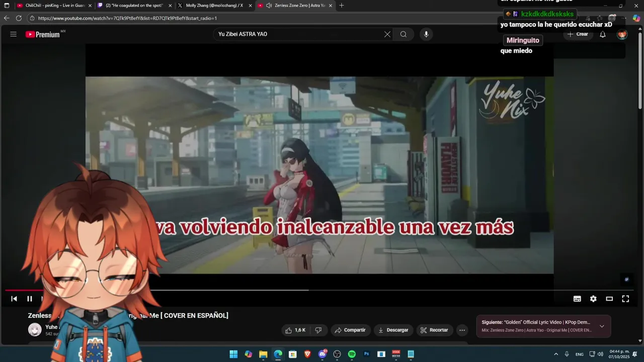This screenshot has width=644, height=362.
Task: Run search with the magnifier button
Action: point(404,34)
